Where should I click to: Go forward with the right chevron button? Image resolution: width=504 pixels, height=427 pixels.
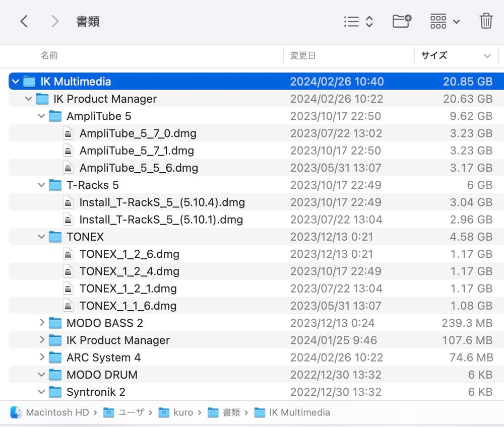pyautogui.click(x=55, y=22)
